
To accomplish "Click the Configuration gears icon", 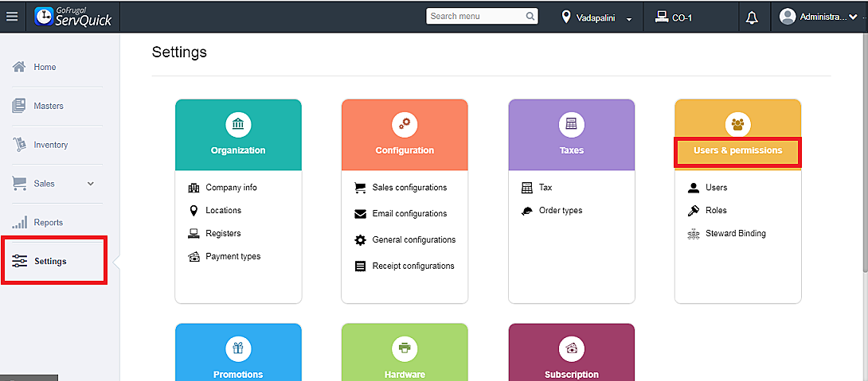I will 405,124.
